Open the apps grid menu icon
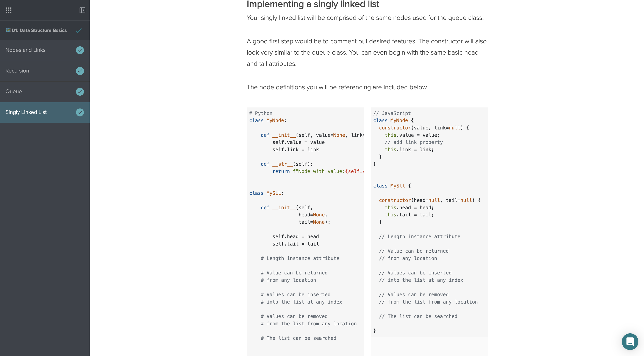 pos(8,10)
